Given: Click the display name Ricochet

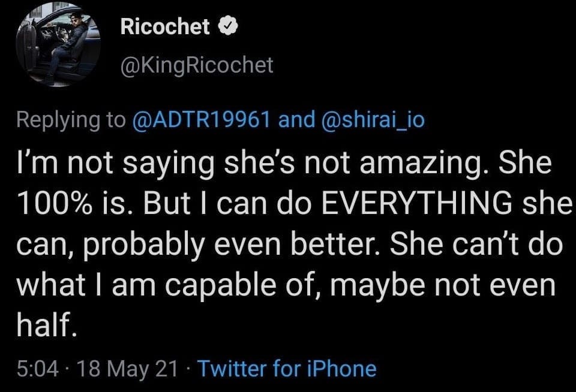Looking at the screenshot, I should (165, 26).
